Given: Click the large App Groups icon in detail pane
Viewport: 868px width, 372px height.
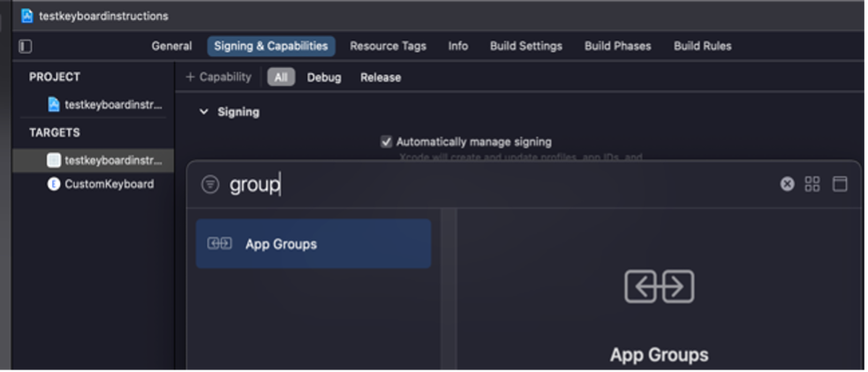Looking at the screenshot, I should (660, 286).
